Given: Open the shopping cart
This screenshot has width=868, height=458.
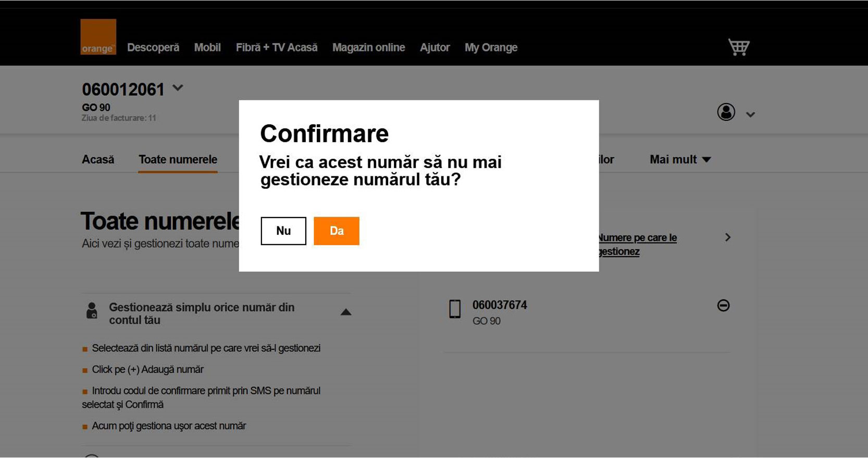Looking at the screenshot, I should (x=738, y=47).
